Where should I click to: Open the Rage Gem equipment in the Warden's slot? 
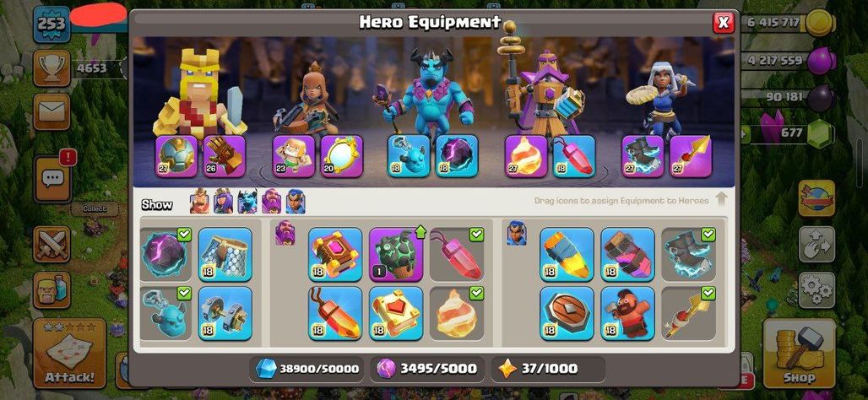(574, 156)
